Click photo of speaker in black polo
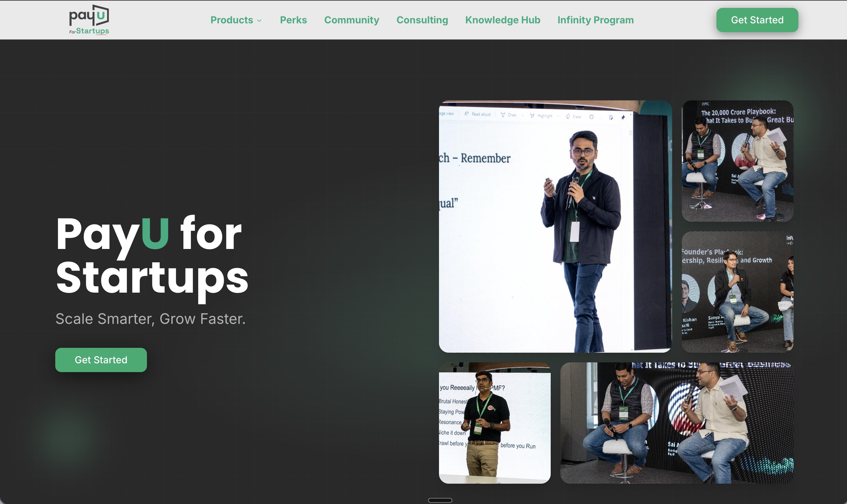 (x=495, y=423)
